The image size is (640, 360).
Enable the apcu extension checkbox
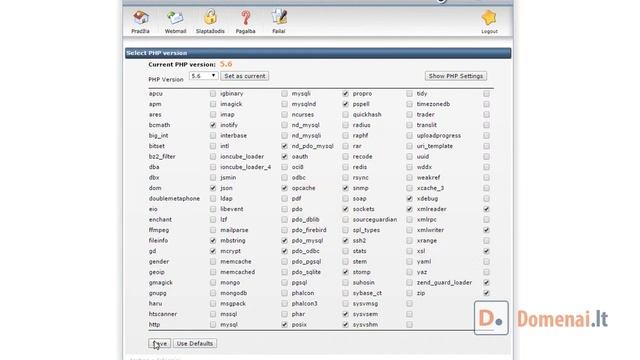(213, 93)
